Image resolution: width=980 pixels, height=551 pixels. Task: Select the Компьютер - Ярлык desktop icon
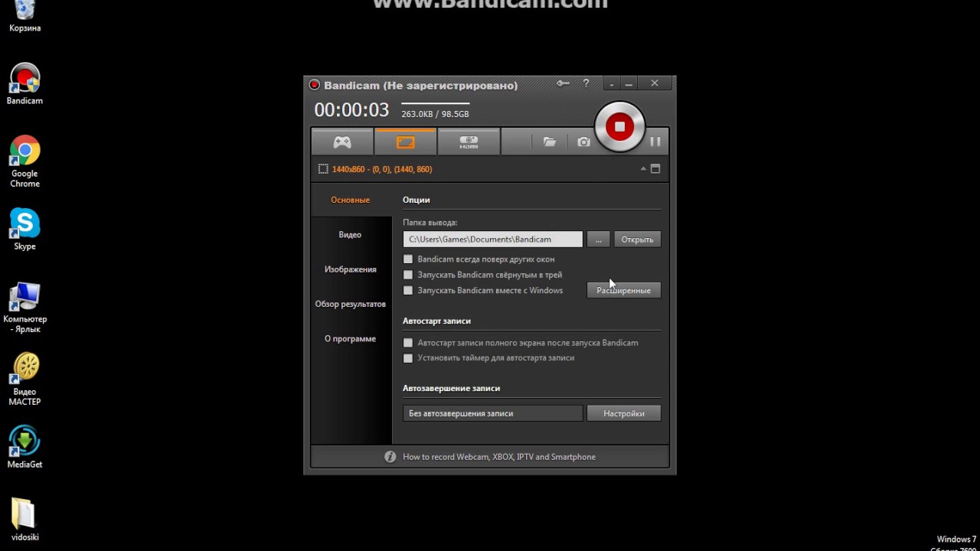pos(24,308)
